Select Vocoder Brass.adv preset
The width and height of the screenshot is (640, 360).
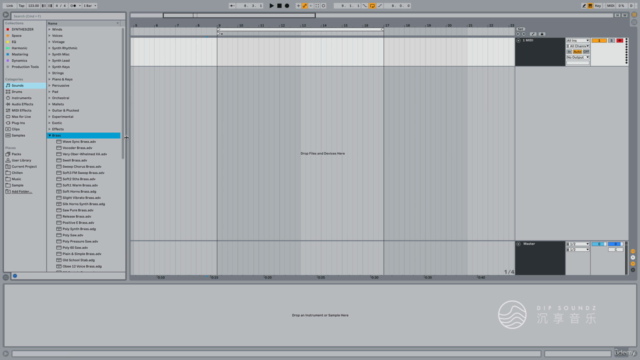(x=77, y=148)
